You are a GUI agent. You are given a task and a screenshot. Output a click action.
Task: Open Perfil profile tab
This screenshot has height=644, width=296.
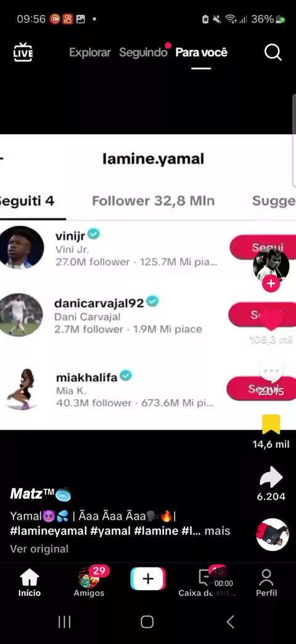pyautogui.click(x=266, y=583)
